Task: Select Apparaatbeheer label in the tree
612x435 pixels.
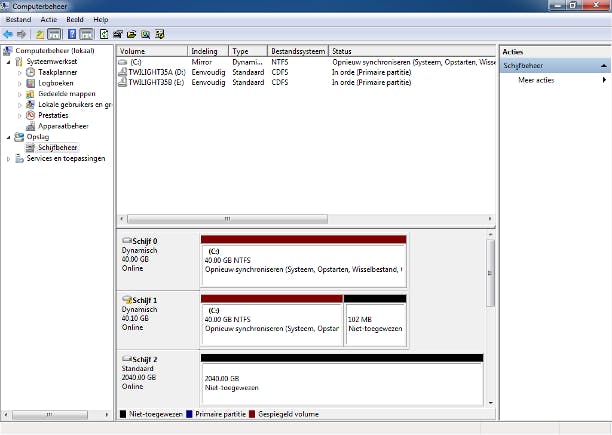Action: pyautogui.click(x=63, y=126)
